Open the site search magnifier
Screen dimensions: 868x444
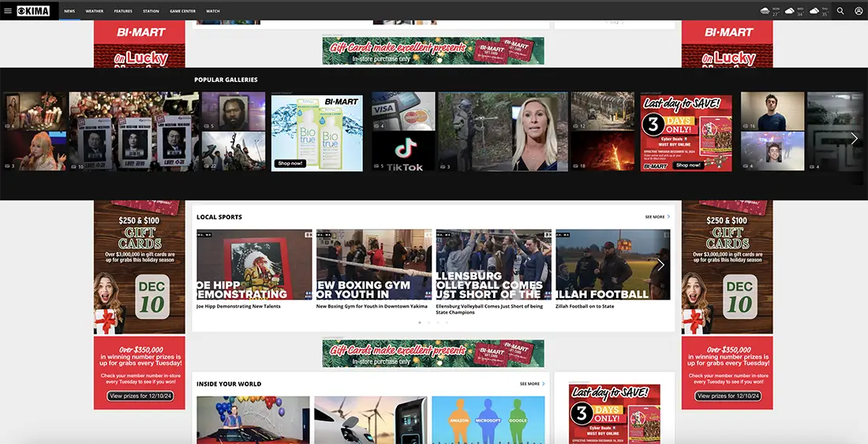pyautogui.click(x=840, y=10)
